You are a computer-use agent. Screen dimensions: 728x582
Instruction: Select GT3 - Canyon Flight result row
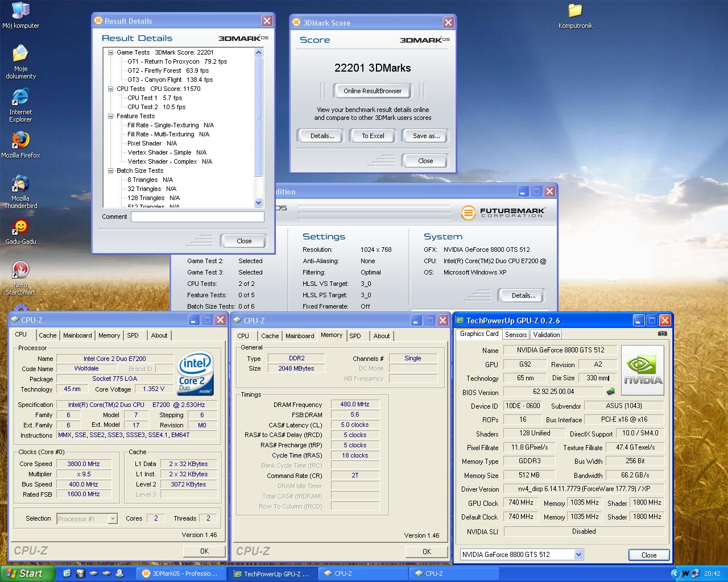[170, 80]
